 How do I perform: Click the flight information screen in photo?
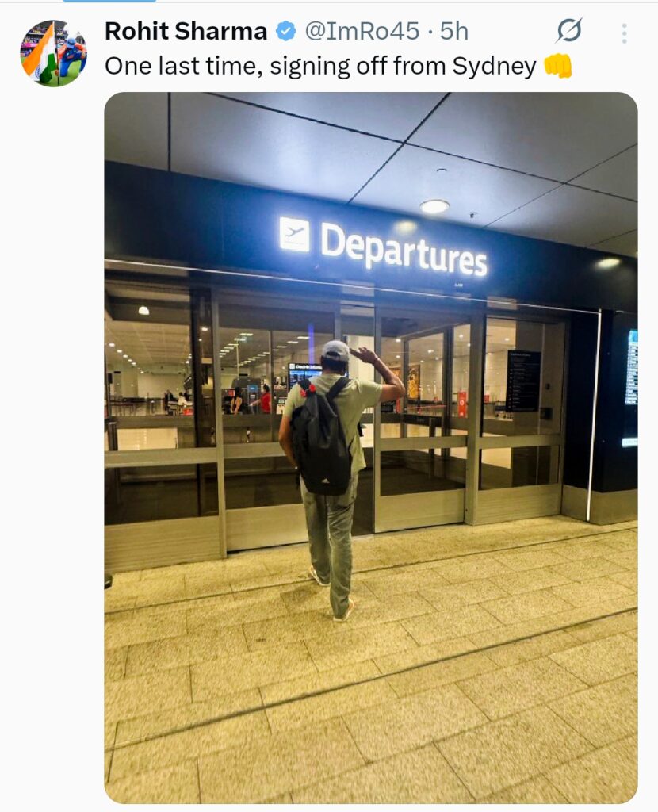(630, 387)
